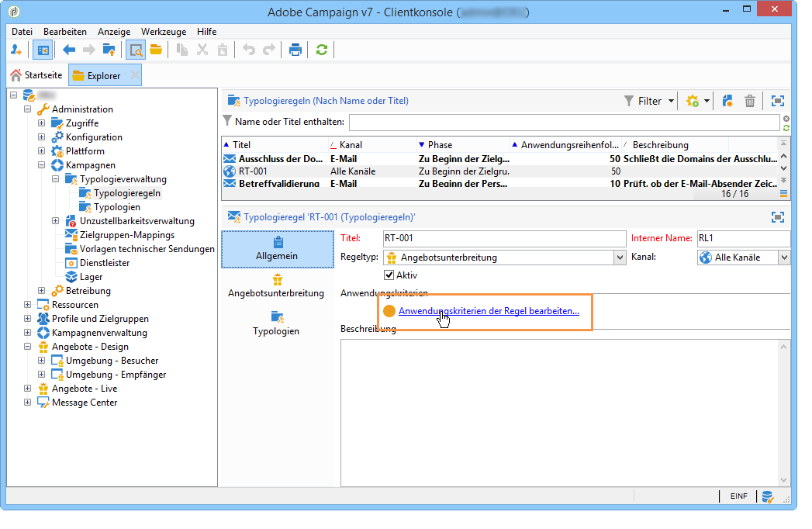The height and width of the screenshot is (529, 812).
Task: Open the Kanal dropdown arrow
Action: [x=784, y=258]
